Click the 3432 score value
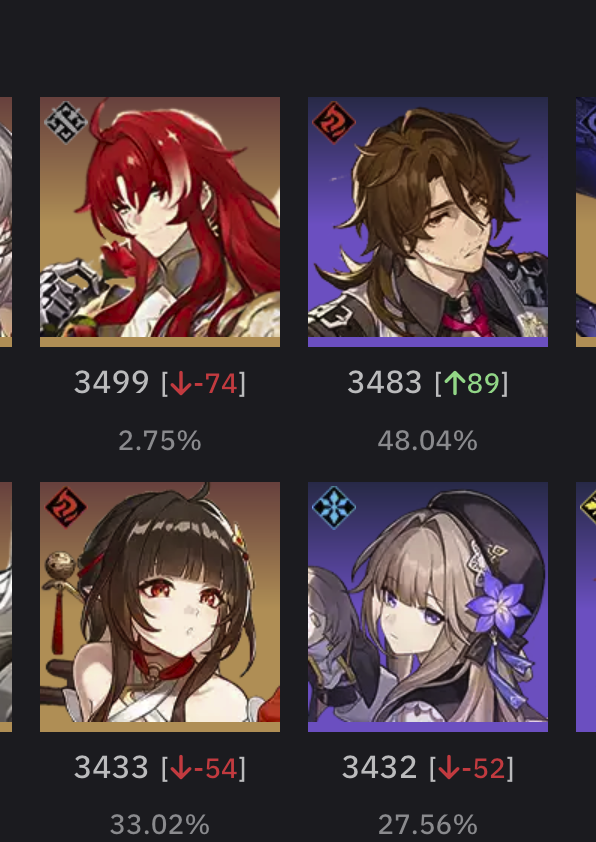 (x=379, y=767)
